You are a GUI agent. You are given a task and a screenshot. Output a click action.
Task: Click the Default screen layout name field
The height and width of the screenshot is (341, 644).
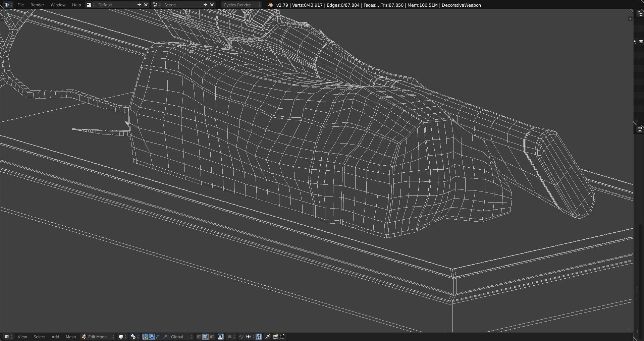pyautogui.click(x=116, y=5)
